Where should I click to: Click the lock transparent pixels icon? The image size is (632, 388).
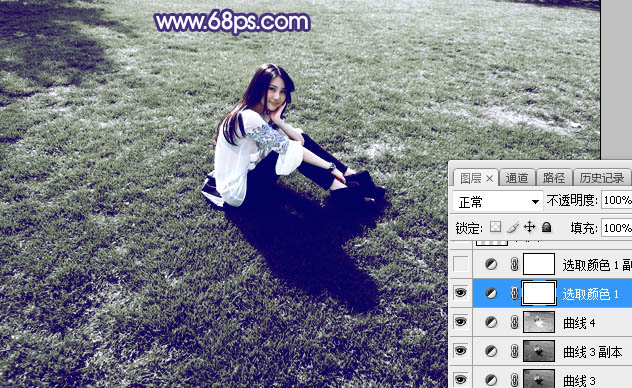[495, 227]
